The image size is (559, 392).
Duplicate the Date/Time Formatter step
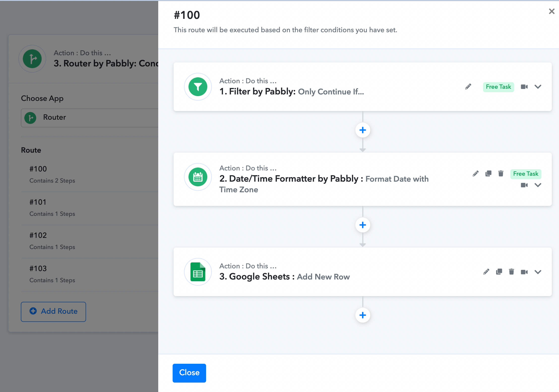tap(488, 173)
